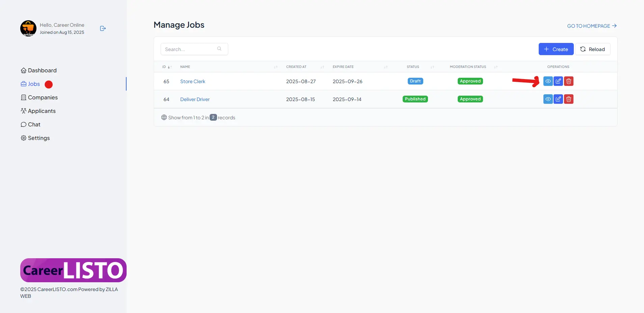View the Store Clerk job via eye icon
The height and width of the screenshot is (313, 644).
click(x=548, y=81)
